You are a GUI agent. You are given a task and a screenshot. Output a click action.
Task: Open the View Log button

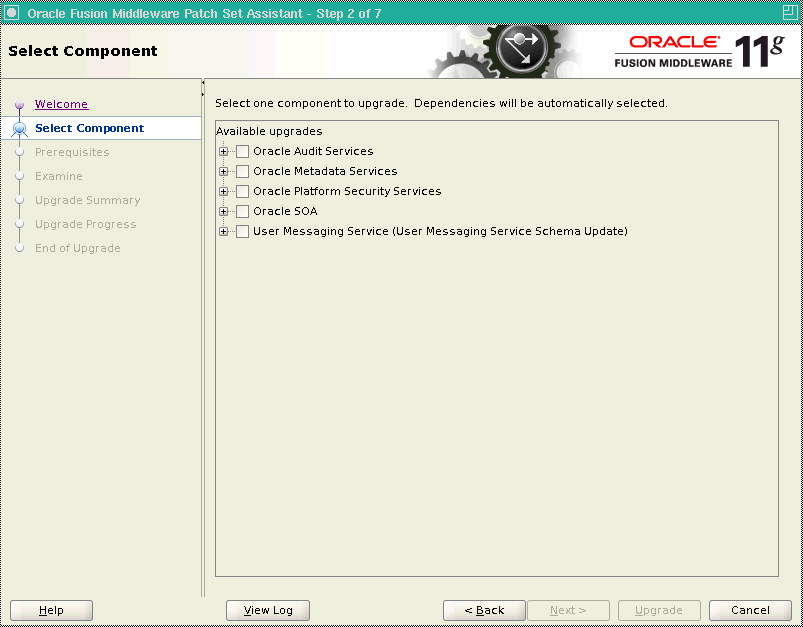point(268,610)
